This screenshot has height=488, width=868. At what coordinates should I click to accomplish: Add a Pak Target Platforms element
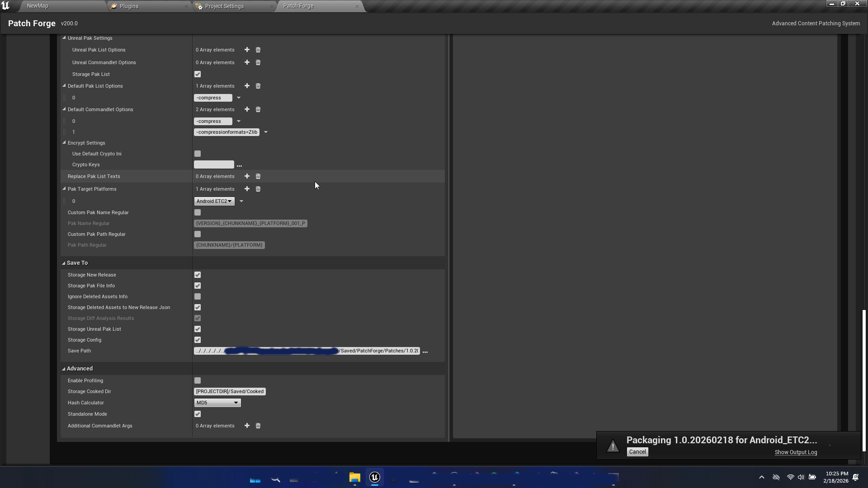[247, 189]
